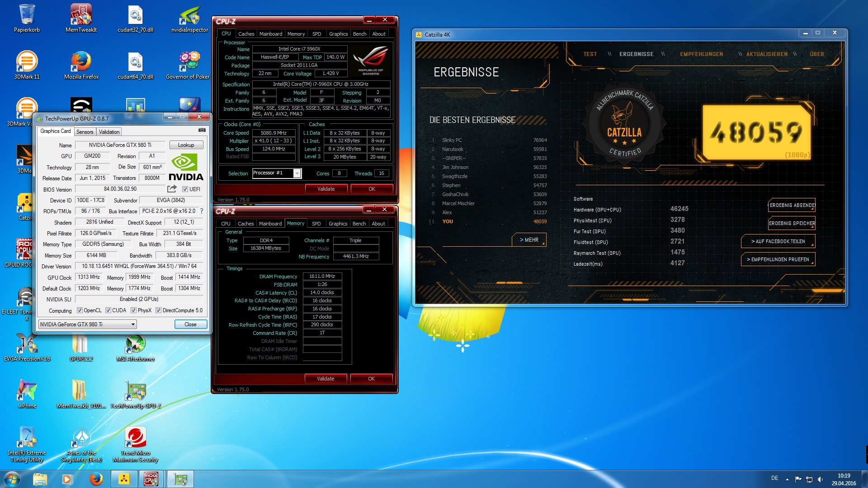Open Mozilla Firefox desktop shortcut
Screen dimensions: 868x488
[81, 65]
